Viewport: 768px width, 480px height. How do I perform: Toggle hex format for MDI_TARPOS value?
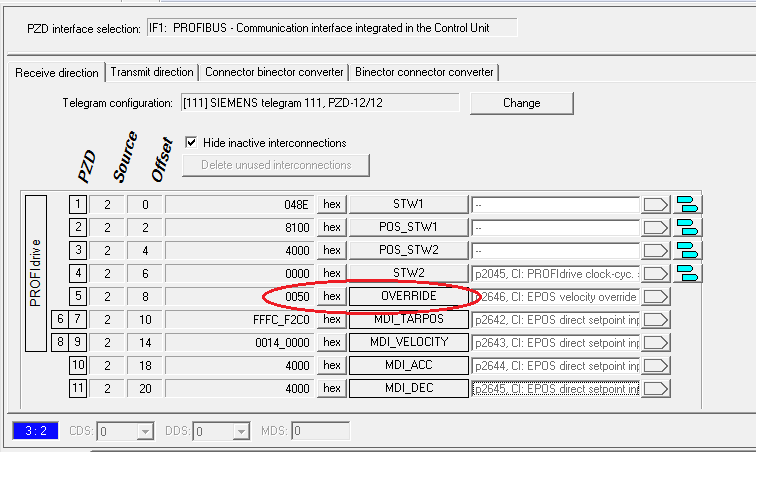[332, 319]
